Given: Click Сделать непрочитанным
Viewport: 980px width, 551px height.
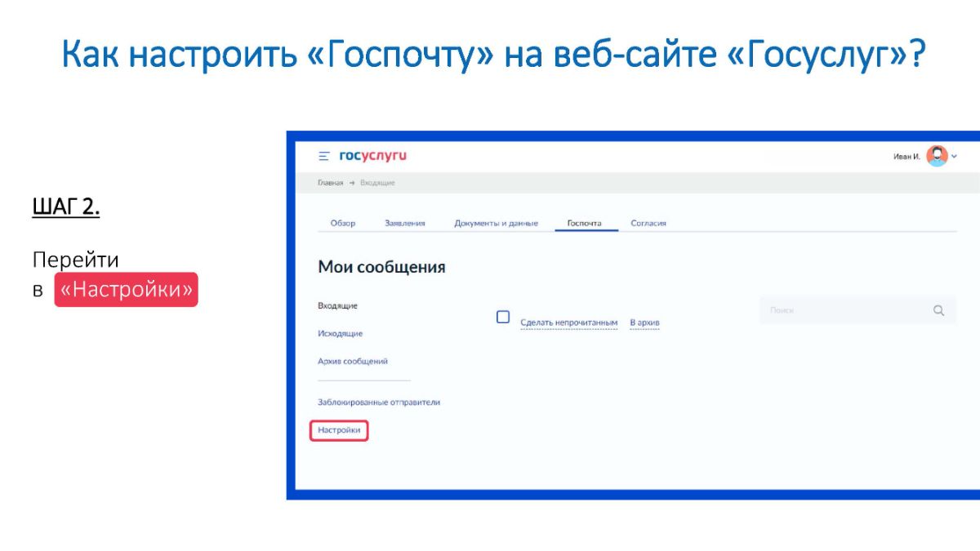Looking at the screenshot, I should pyautogui.click(x=569, y=323).
